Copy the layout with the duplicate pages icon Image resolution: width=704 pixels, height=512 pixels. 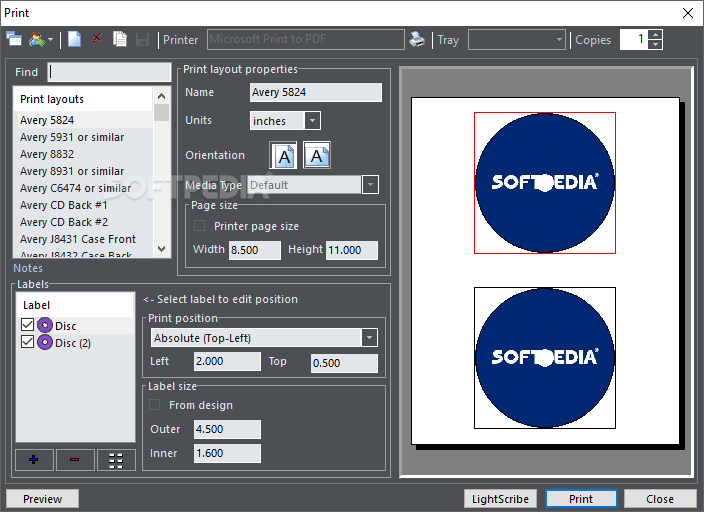(120, 39)
